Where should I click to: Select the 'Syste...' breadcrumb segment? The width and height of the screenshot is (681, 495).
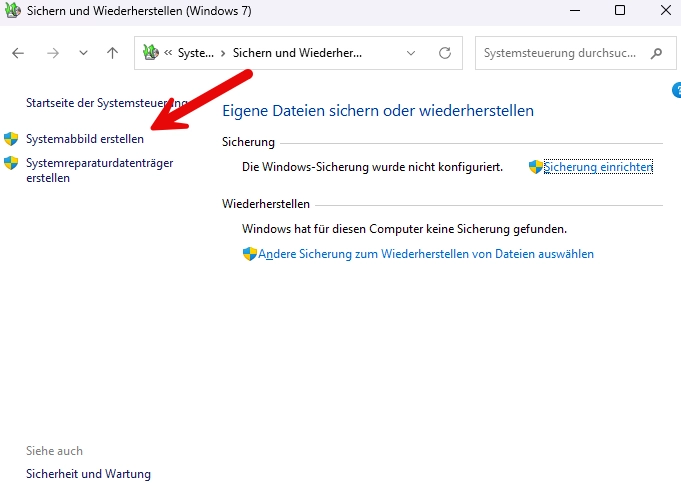196,53
